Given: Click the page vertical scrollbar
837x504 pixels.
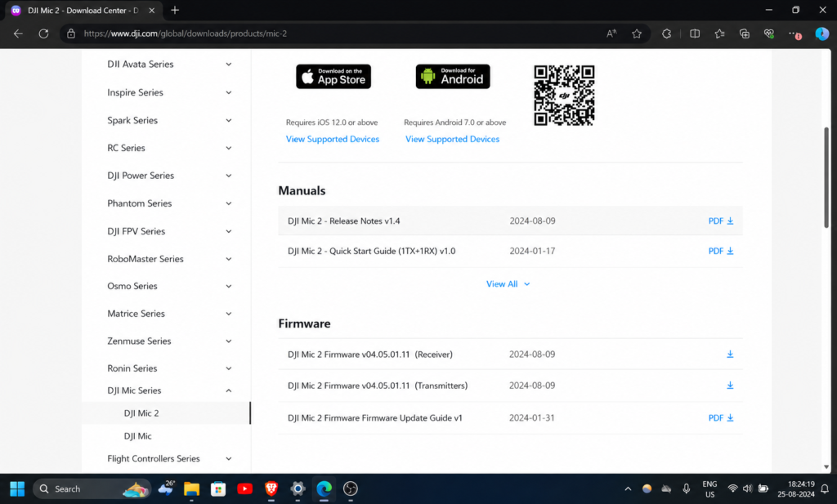Looking at the screenshot, I should point(826,177).
